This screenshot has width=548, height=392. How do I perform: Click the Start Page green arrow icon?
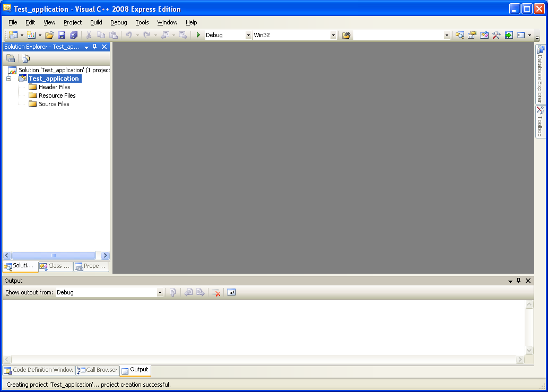(509, 35)
